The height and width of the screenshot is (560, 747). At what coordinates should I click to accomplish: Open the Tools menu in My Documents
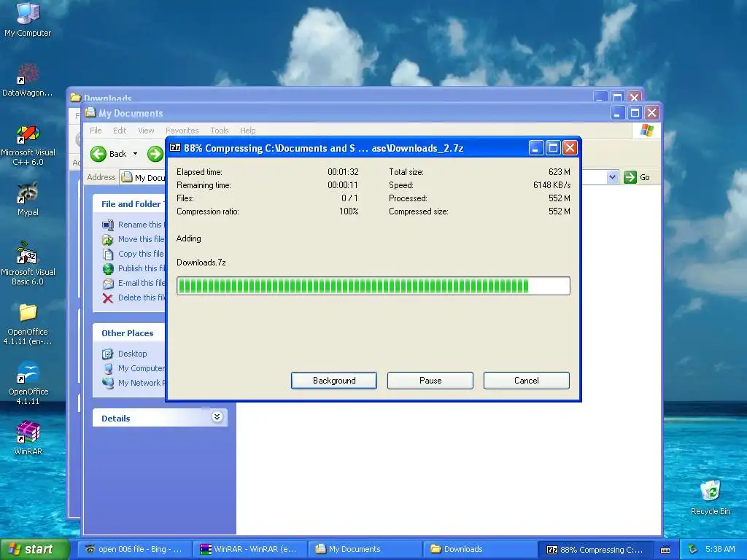point(219,131)
